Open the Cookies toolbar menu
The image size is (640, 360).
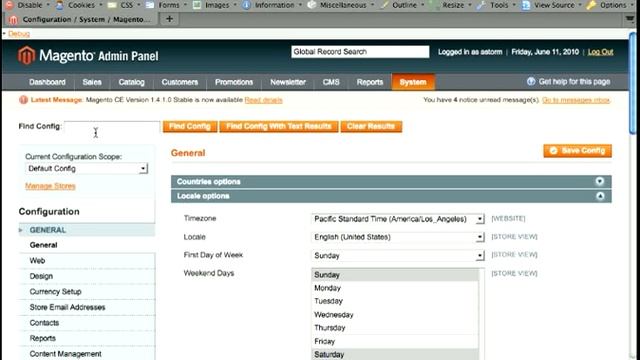[x=80, y=5]
